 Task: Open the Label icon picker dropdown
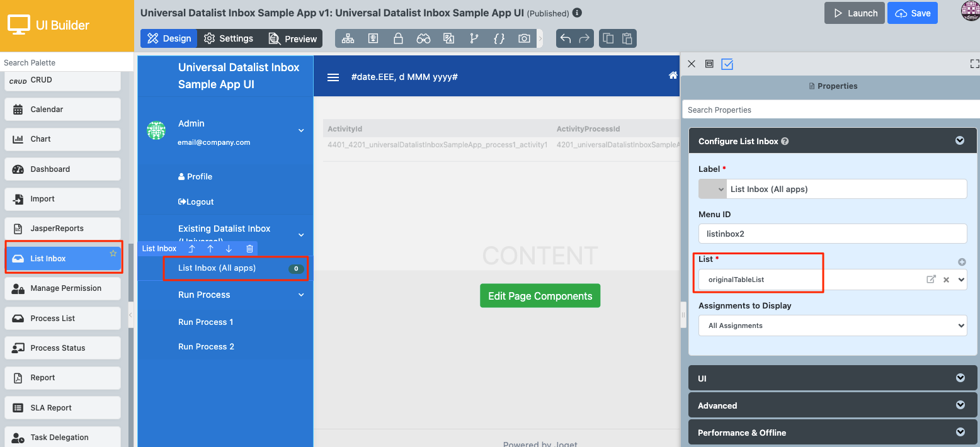(x=712, y=189)
